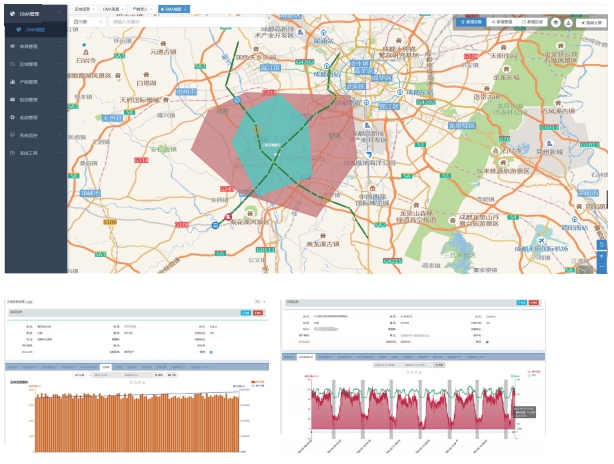614x464 pixels.
Task: Click the teal DMA region polygon on map
Action: (270, 140)
